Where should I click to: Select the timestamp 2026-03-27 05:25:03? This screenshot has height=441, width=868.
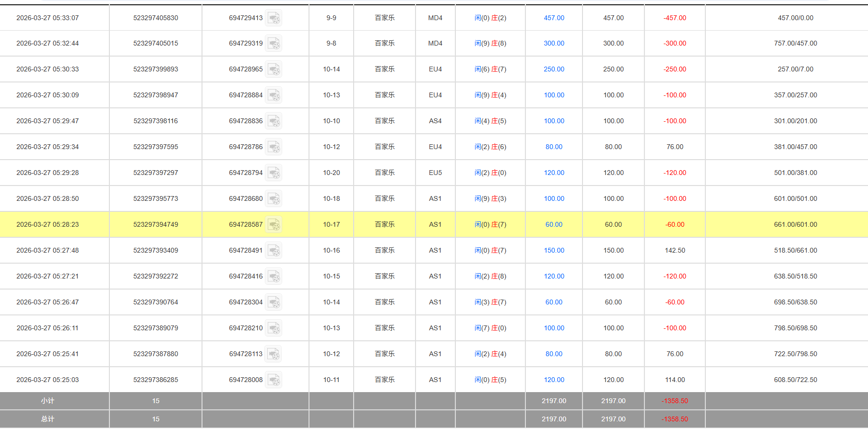[48, 380]
